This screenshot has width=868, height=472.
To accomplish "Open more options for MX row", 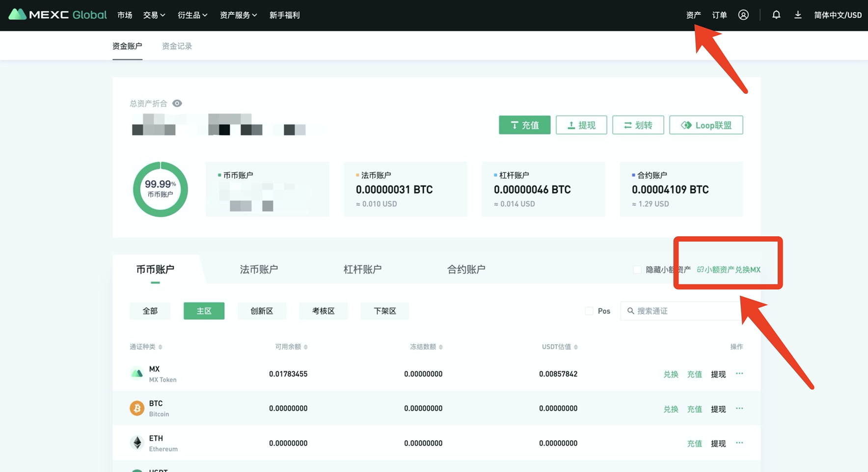I will click(x=739, y=374).
